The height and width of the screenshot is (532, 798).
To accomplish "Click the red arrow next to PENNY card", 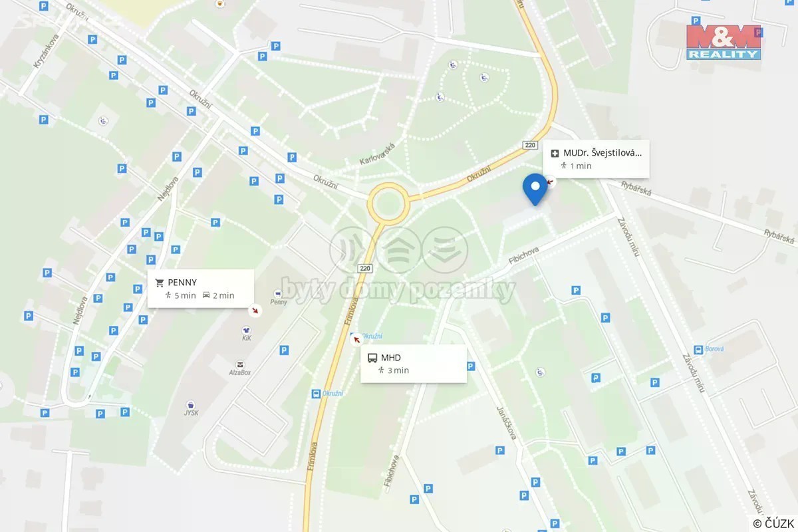I will pos(255,310).
